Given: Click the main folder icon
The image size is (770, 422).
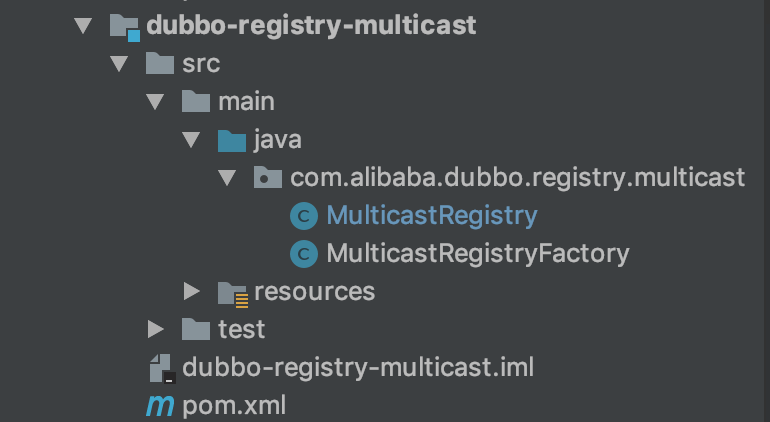Looking at the screenshot, I should click(x=196, y=102).
